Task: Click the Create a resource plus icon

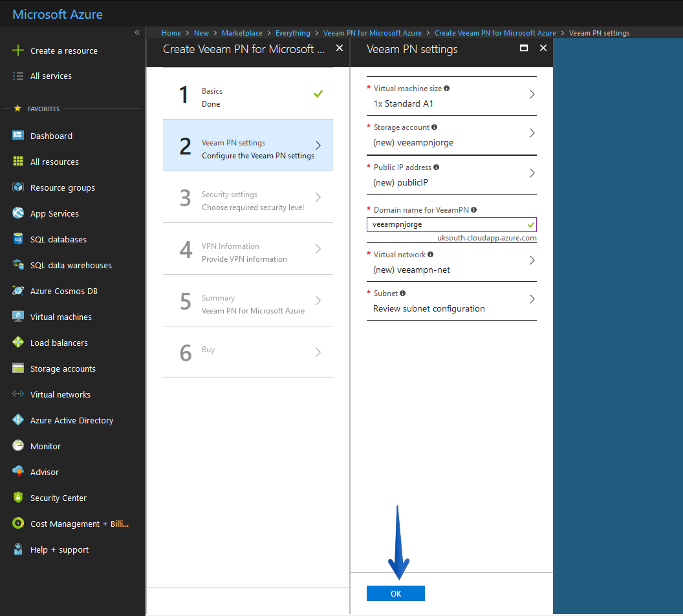Action: 18,50
